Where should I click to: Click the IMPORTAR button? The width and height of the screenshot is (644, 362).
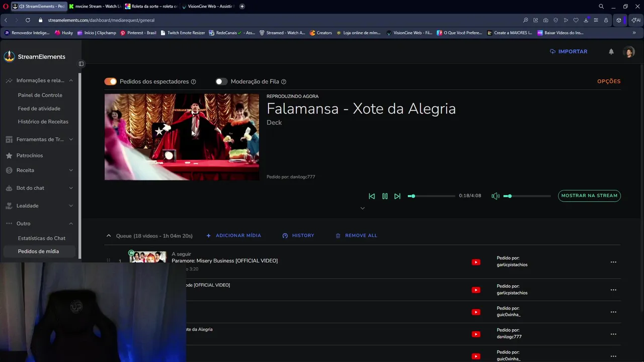coord(569,51)
